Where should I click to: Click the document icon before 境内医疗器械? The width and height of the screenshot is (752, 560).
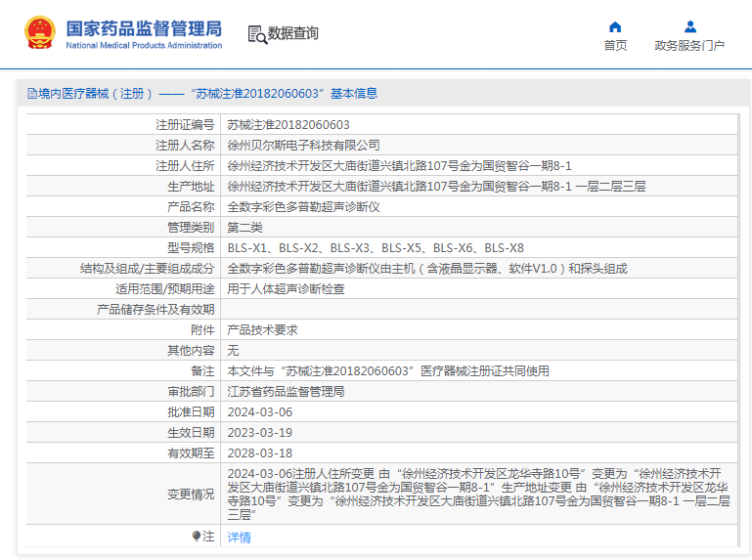pos(32,94)
